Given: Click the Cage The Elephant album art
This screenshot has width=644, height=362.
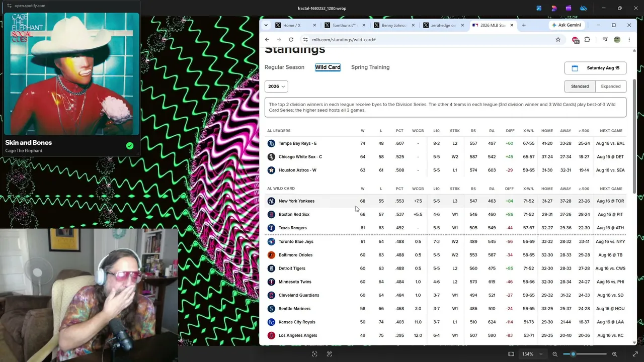Looking at the screenshot, I should (71, 74).
